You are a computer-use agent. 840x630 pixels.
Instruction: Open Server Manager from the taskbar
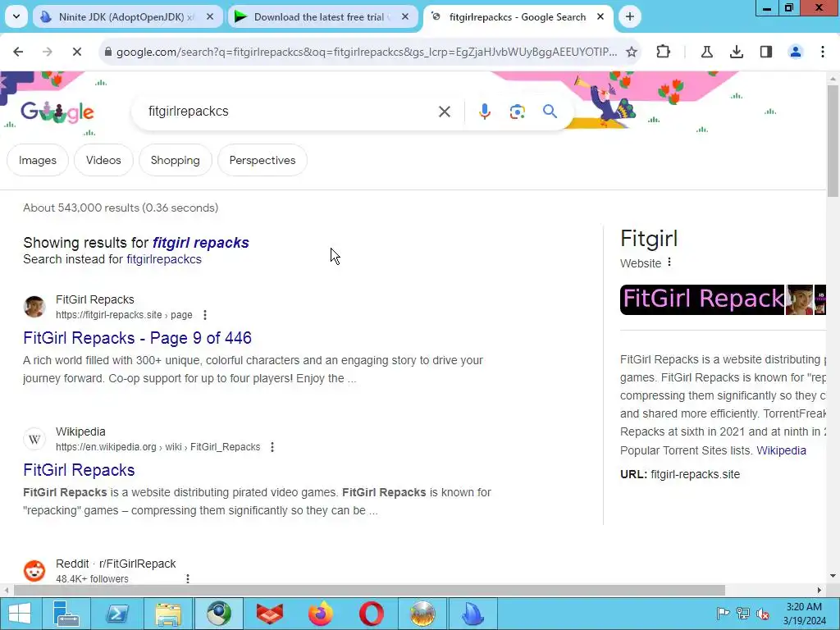[x=66, y=614]
